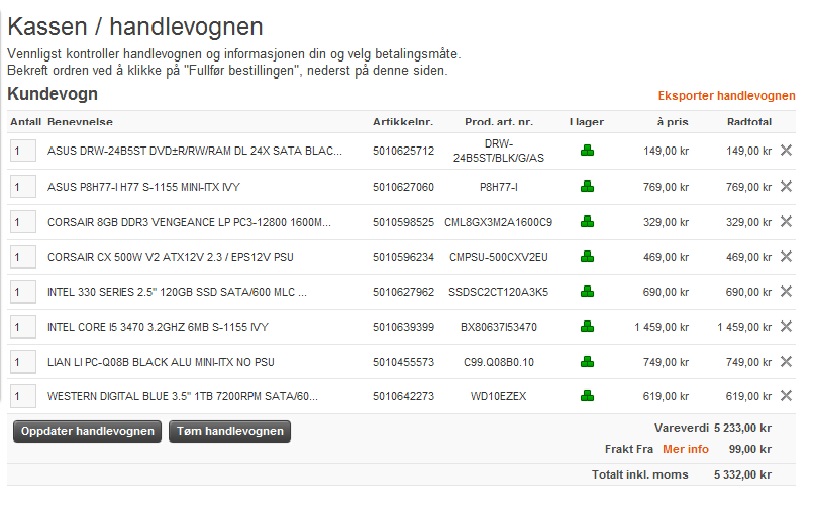Remove ASUS DRW-24B5ST row with X icon

point(786,150)
